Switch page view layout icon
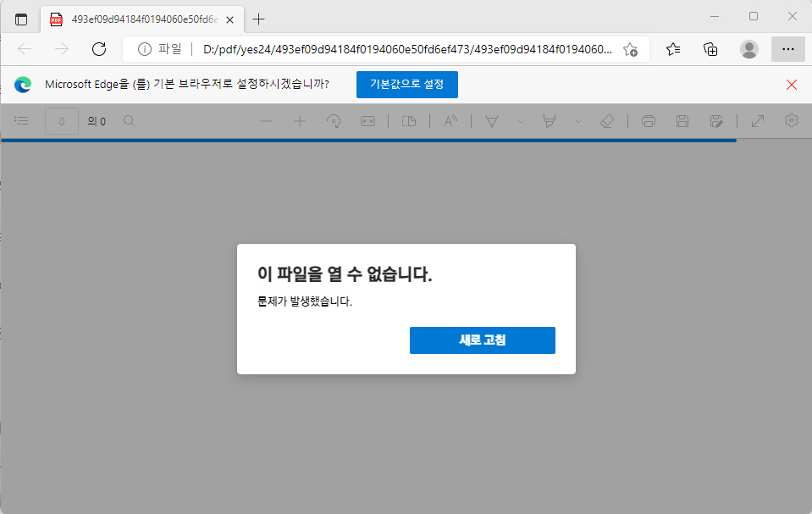Viewport: 812px width, 514px height. (409, 121)
